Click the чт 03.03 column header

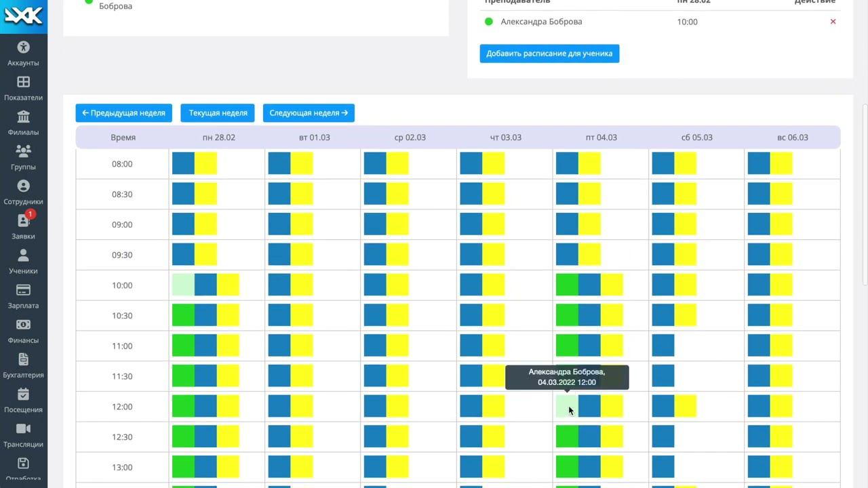click(506, 138)
